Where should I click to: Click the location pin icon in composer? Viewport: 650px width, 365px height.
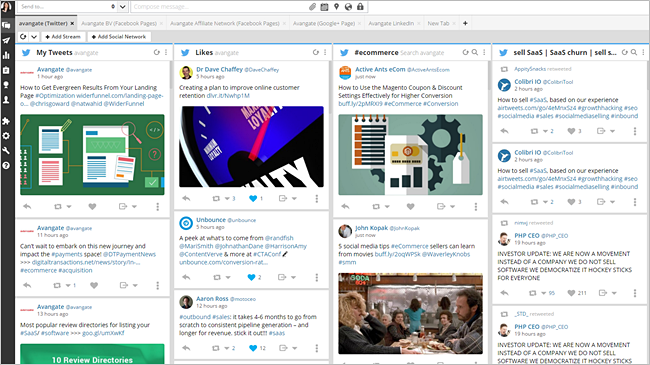pyautogui.click(x=337, y=7)
